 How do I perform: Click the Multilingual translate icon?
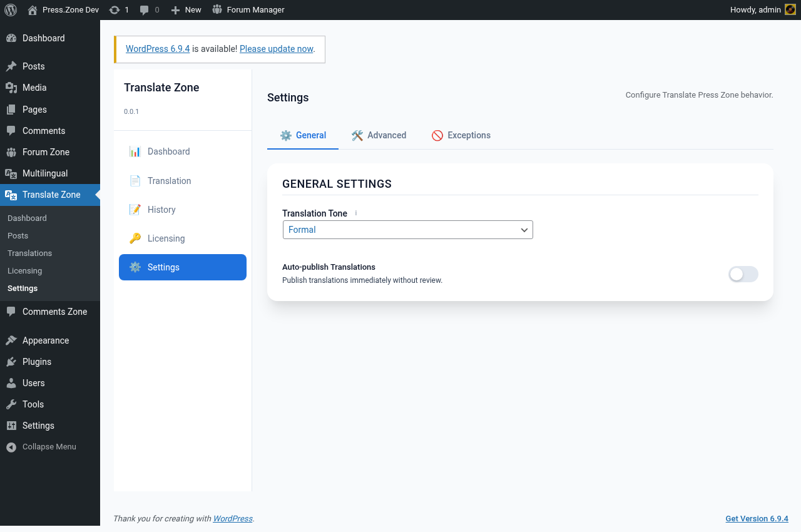(11, 173)
